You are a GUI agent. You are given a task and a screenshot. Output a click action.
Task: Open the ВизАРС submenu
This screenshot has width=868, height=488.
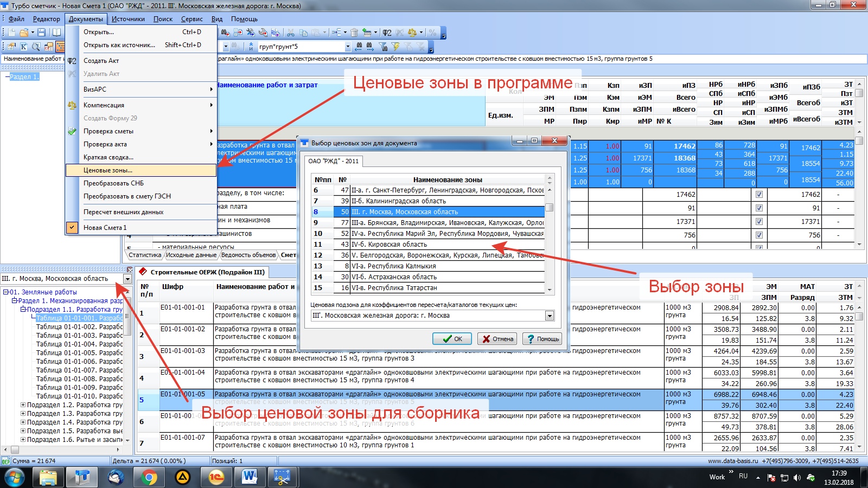pyautogui.click(x=141, y=89)
